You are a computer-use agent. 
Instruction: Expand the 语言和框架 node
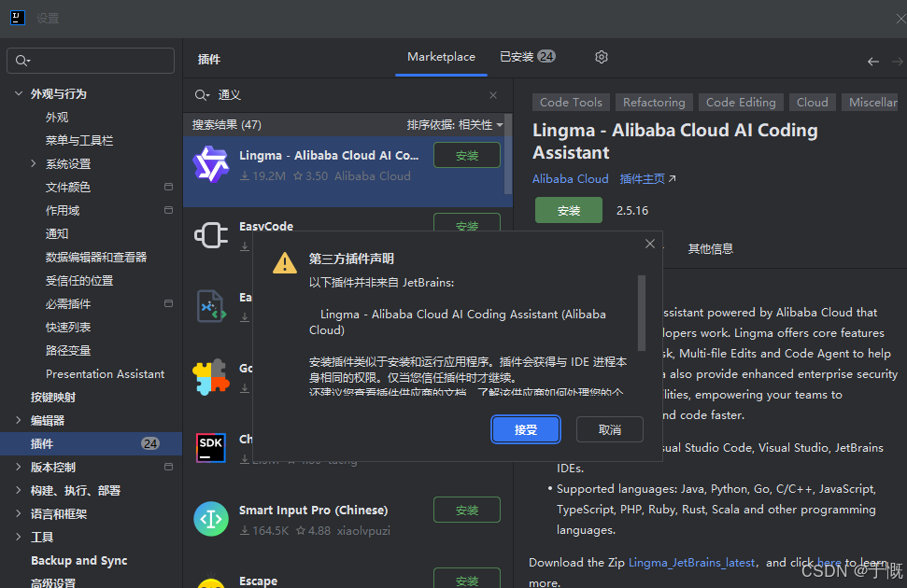click(x=19, y=513)
